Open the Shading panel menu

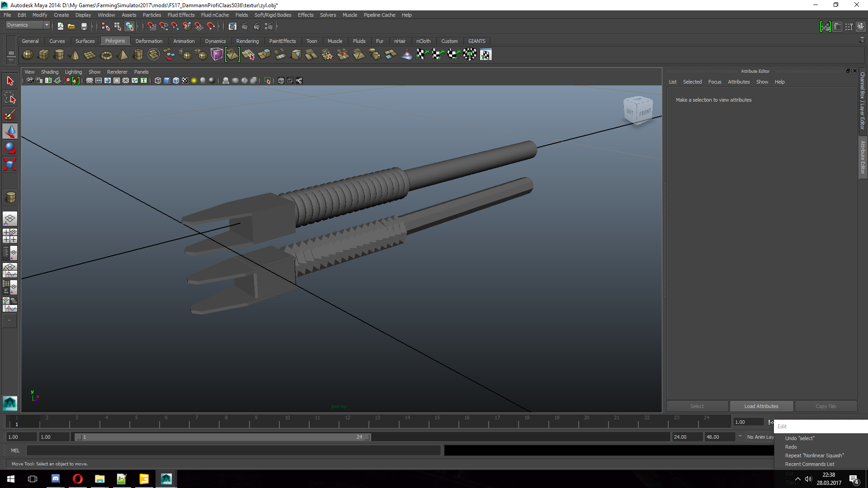[50, 72]
